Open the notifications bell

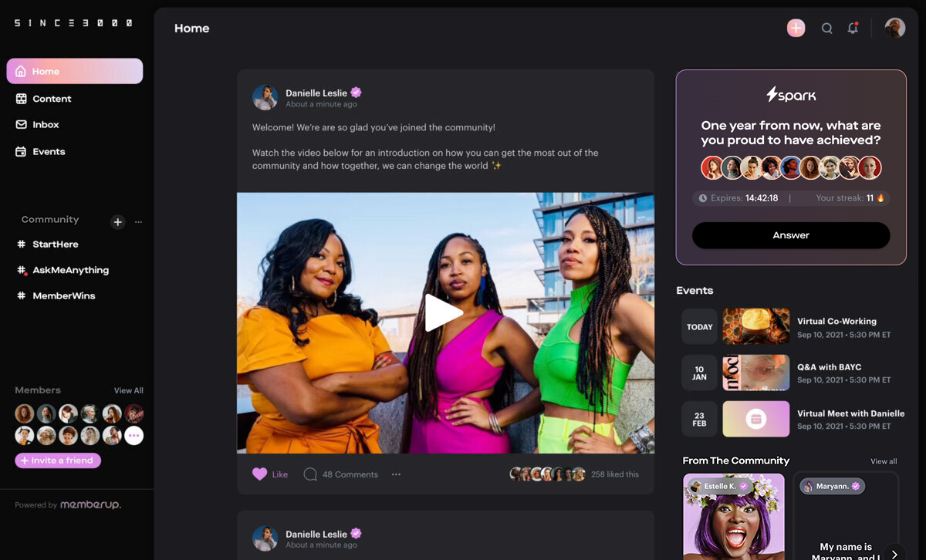point(853,29)
